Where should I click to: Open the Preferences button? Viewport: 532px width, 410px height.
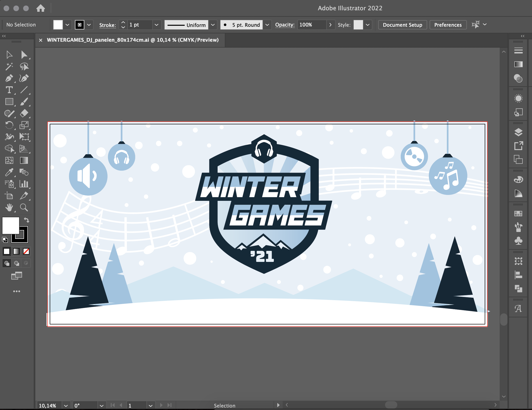point(448,25)
